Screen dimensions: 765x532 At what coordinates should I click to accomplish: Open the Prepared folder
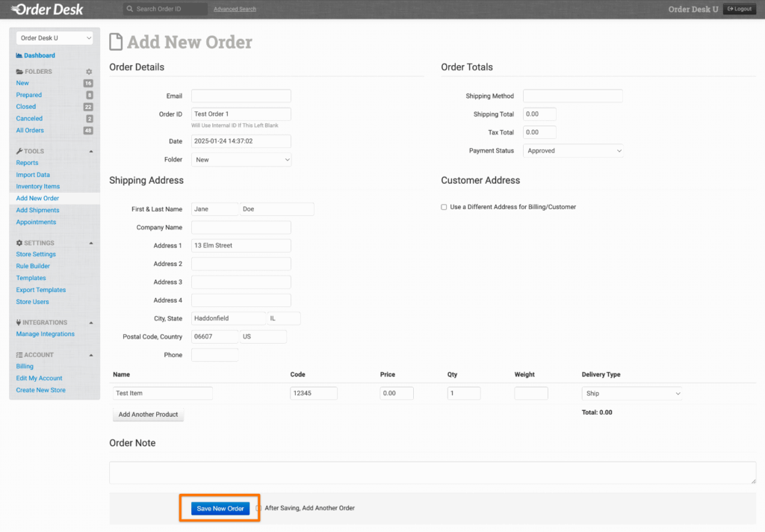click(x=29, y=95)
